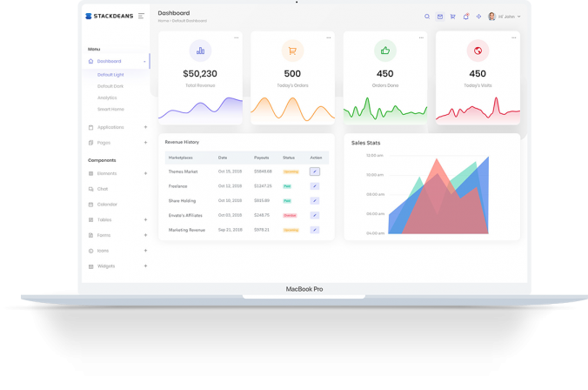Open Icons in the sidebar

point(103,251)
